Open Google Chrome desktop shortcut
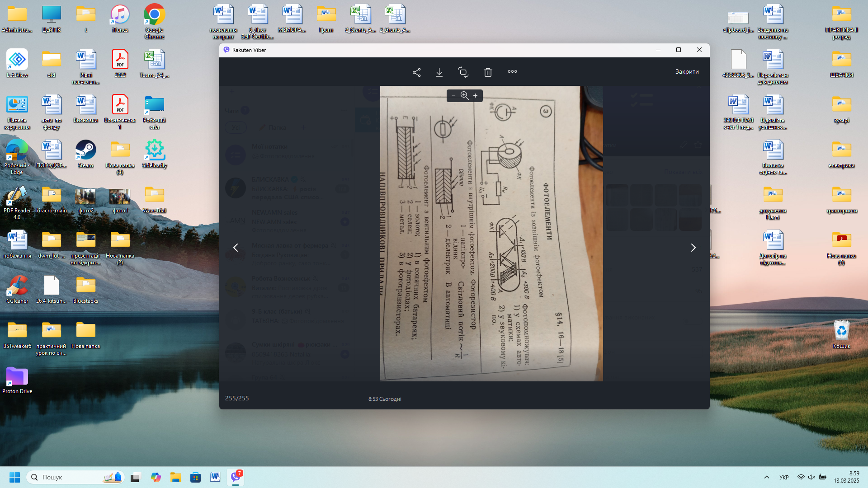 point(154,21)
